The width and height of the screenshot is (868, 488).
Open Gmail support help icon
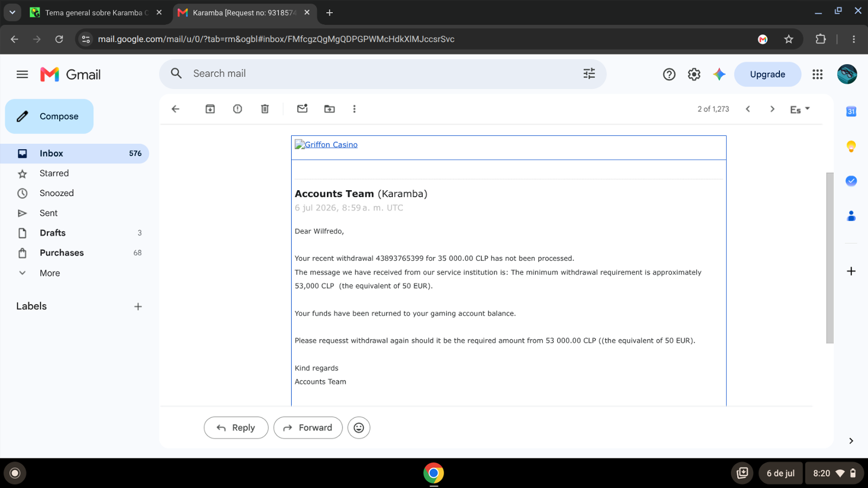(669, 74)
